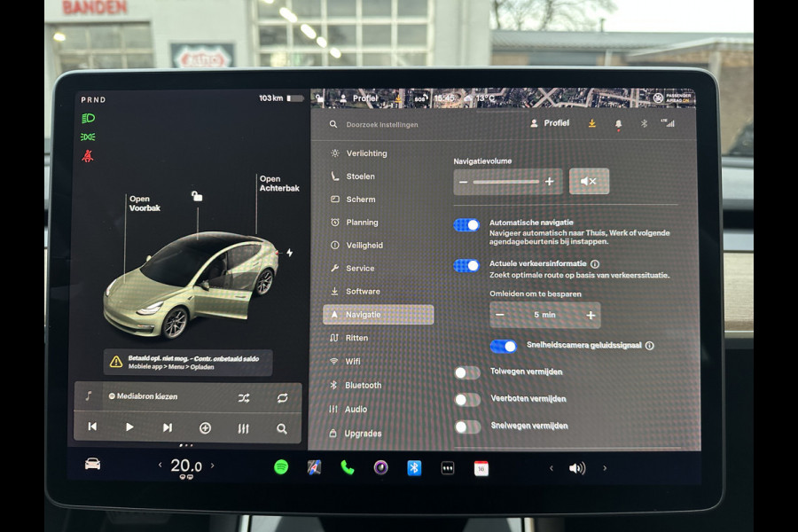The width and height of the screenshot is (798, 532).
Task: Disable Automatische navigatie
Action: click(467, 224)
